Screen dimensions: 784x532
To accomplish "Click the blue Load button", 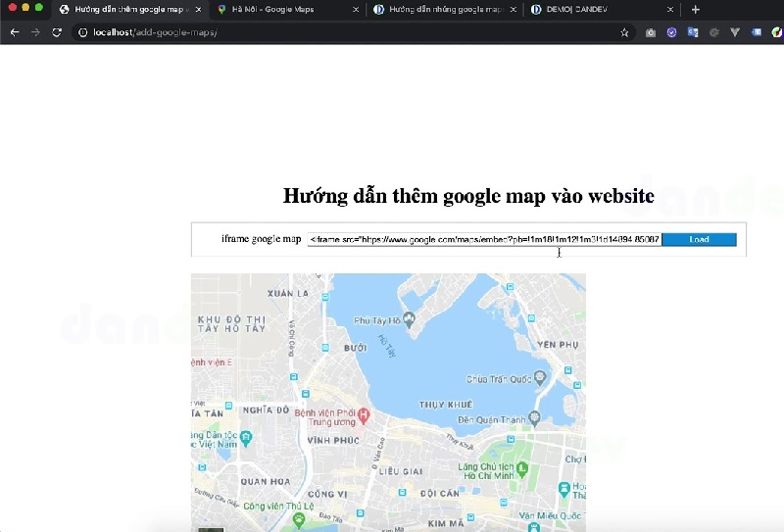I will tap(699, 239).
